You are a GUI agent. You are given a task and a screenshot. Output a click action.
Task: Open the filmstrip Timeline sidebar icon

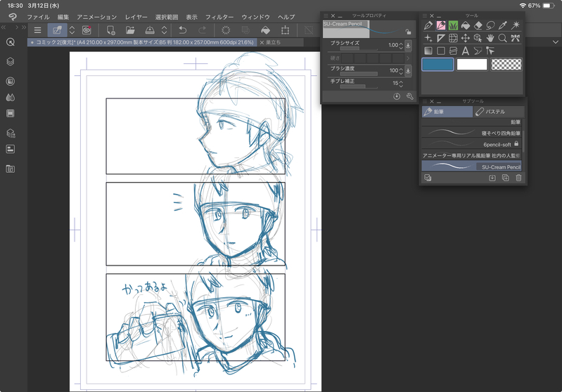click(11, 114)
